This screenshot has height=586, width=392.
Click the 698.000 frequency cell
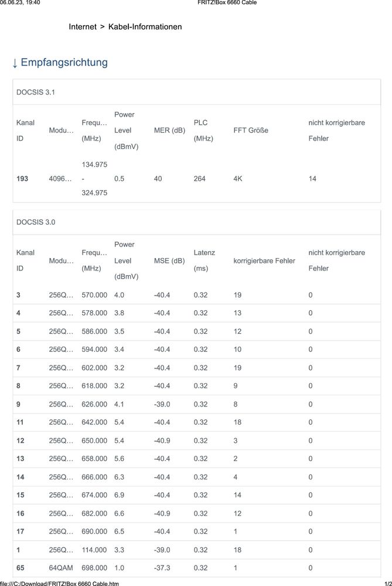click(x=94, y=568)
